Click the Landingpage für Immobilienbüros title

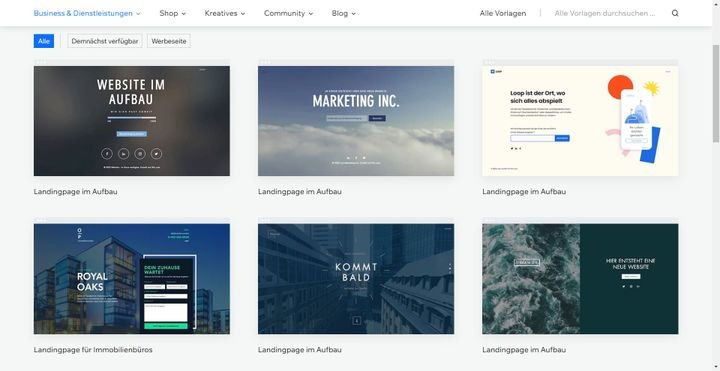(x=93, y=349)
